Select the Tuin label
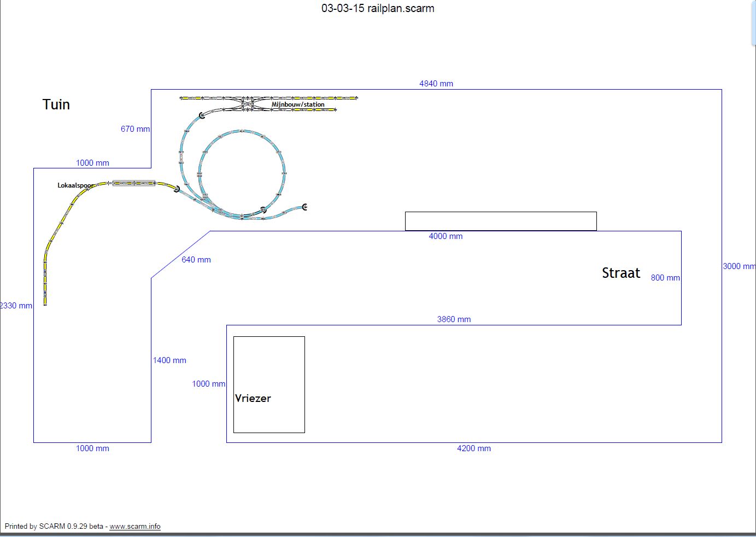This screenshot has width=756, height=537. (x=56, y=104)
